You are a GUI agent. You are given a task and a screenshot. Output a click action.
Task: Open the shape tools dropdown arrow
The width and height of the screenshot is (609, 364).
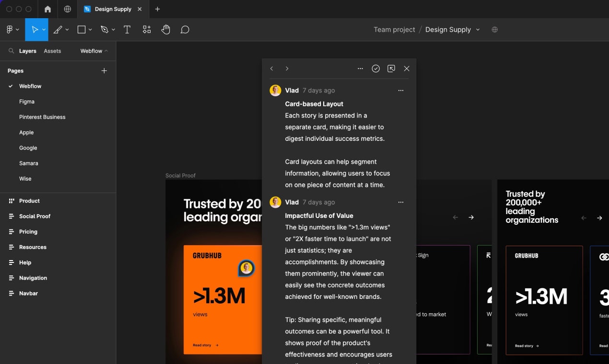[90, 30]
